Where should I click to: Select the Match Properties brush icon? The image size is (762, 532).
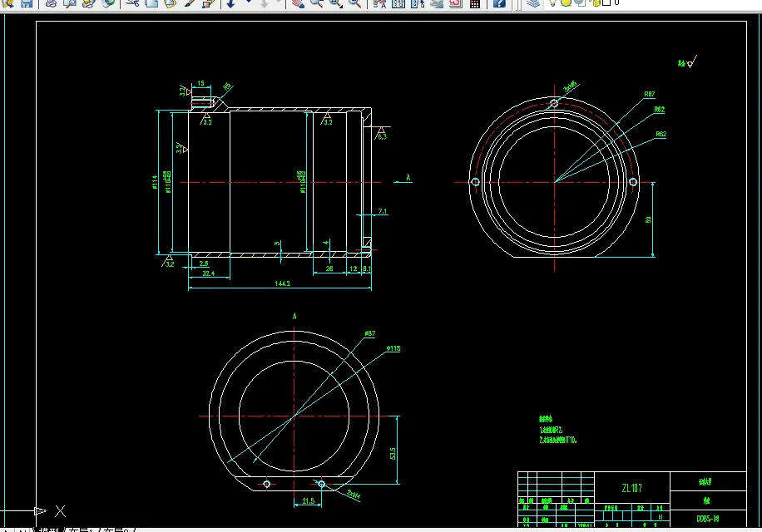190,3
